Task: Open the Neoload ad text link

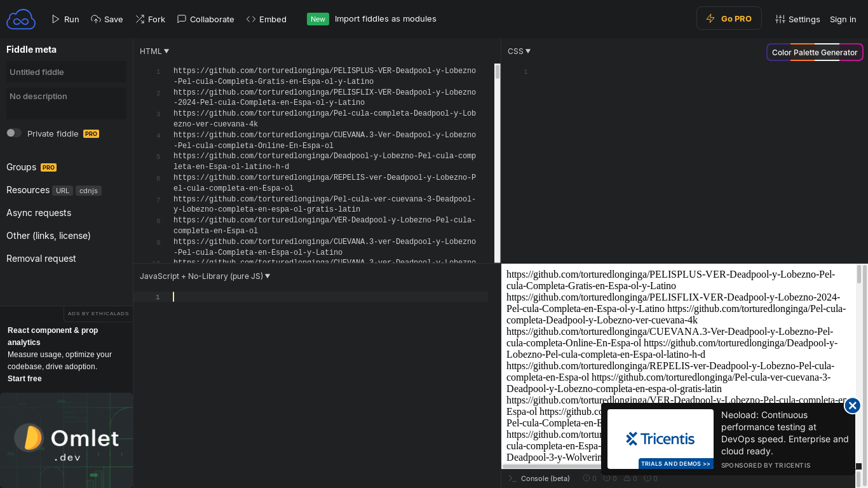Action: 785,433
